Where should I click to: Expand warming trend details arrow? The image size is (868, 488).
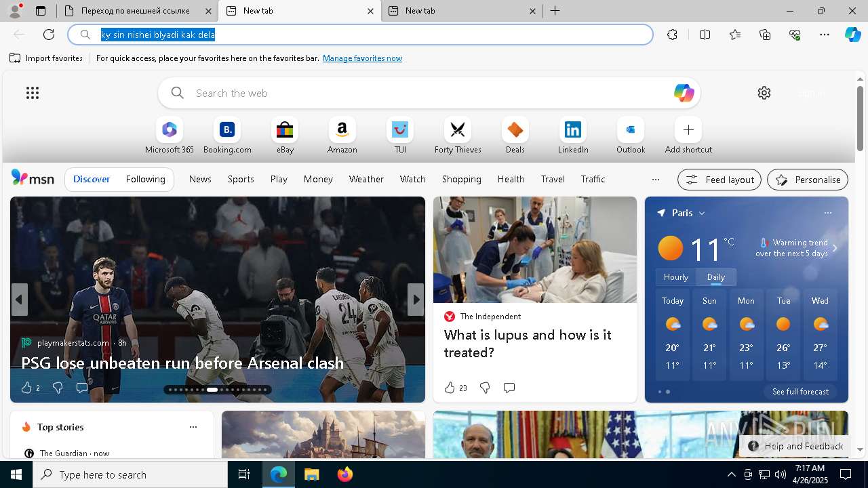[835, 248]
